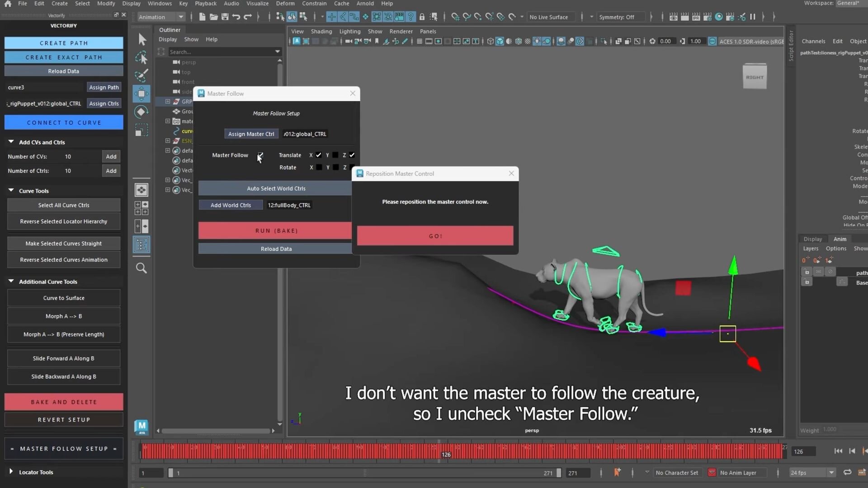The width and height of the screenshot is (868, 488).
Task: Click the Paint Selection tool icon
Action: click(x=142, y=75)
